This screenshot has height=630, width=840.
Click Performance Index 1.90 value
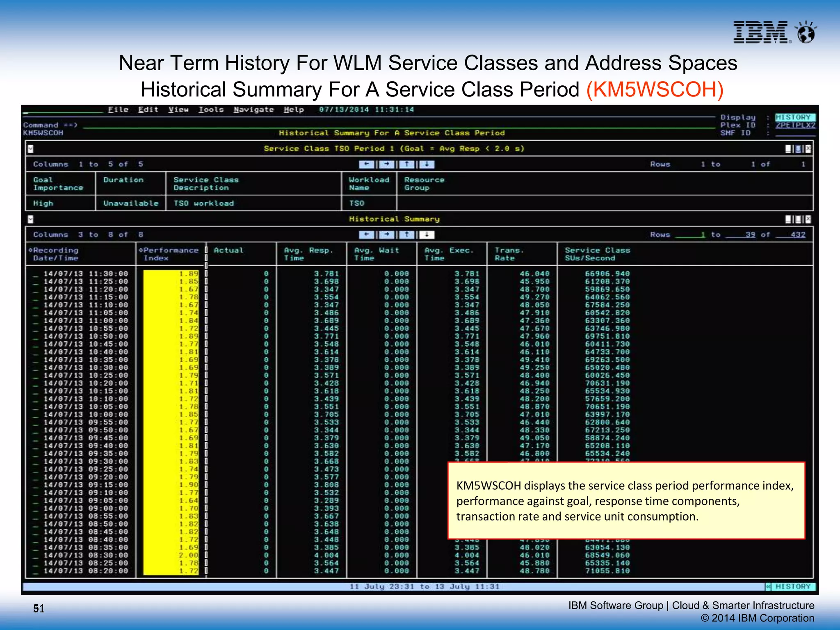pos(189,485)
